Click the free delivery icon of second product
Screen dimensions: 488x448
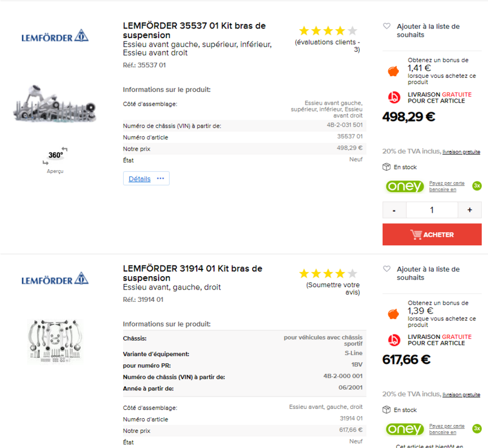coord(394,340)
